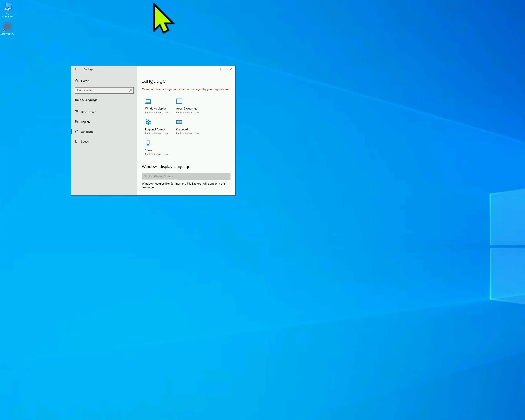Go back using the Settings back arrow
This screenshot has width=525, height=420.
click(76, 69)
